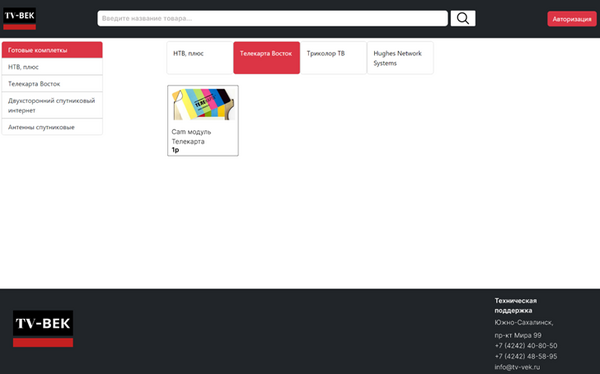Image resolution: width=600 pixels, height=374 pixels.
Task: Open the Cam модуль Телекарта product image
Action: (203, 104)
